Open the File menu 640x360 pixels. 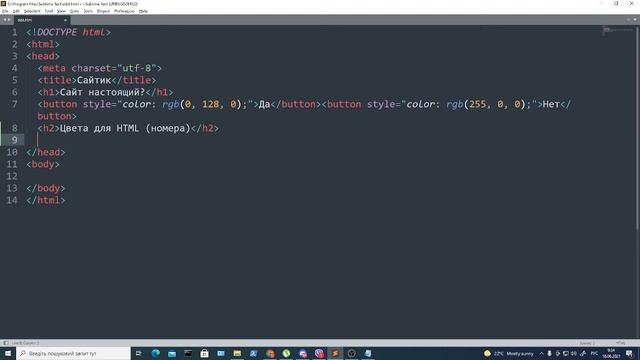(5, 11)
